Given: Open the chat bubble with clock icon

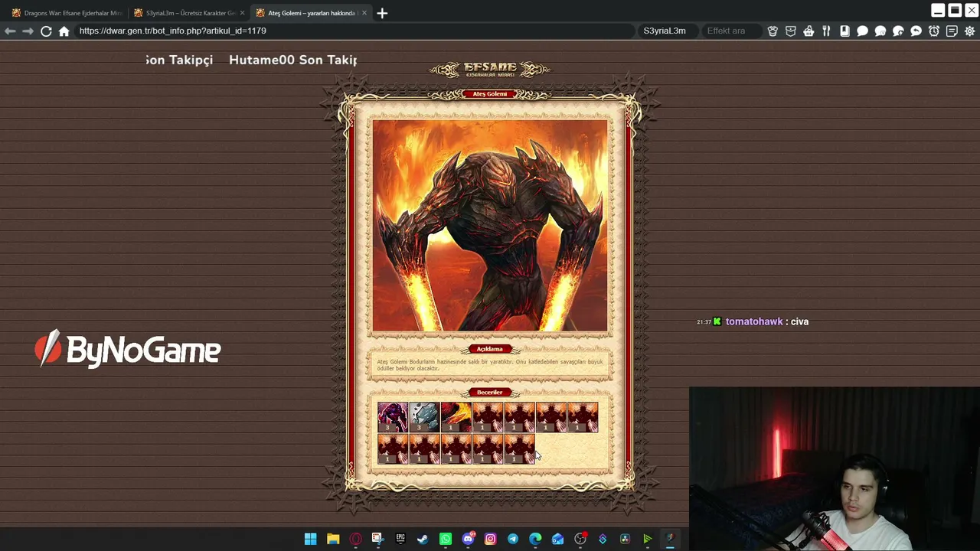Looking at the screenshot, I should tap(880, 31).
